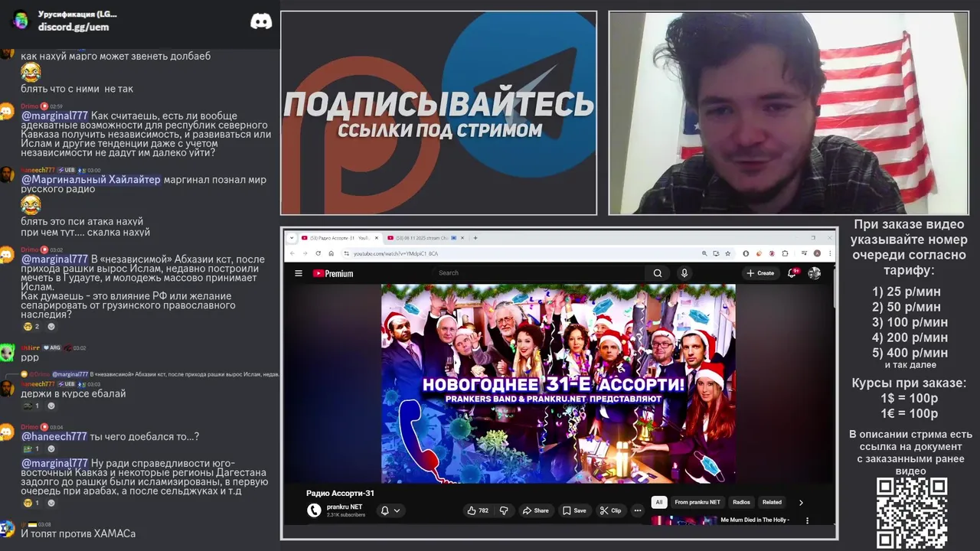Click the Share button
Viewport: 980px width, 551px height.
point(535,510)
